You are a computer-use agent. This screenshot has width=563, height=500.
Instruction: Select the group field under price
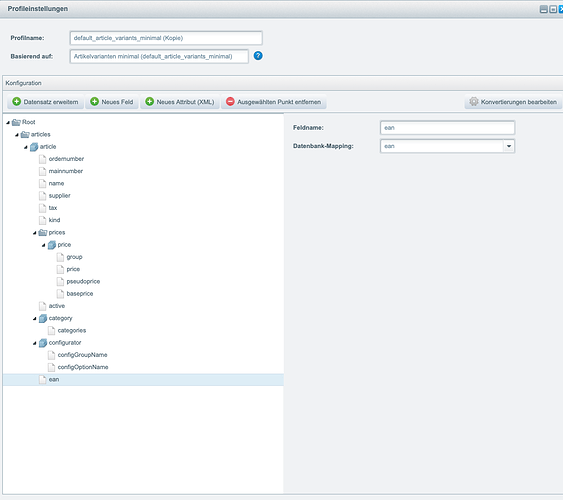(x=74, y=257)
